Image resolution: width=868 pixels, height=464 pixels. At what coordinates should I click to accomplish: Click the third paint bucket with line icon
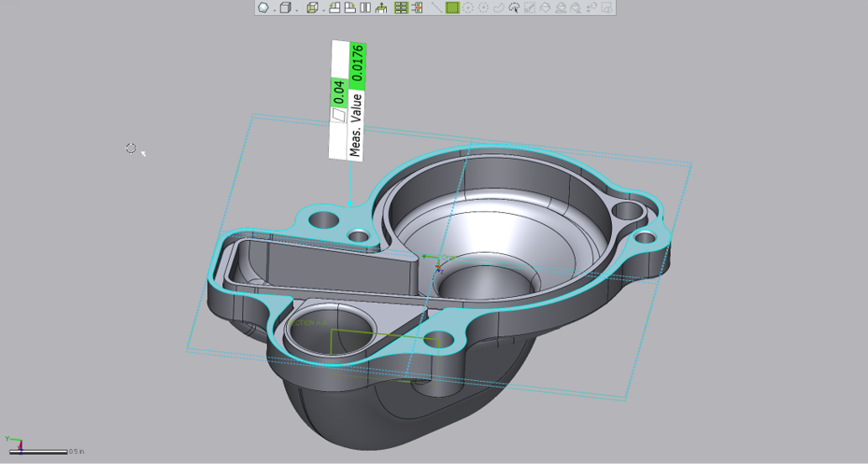point(576,7)
